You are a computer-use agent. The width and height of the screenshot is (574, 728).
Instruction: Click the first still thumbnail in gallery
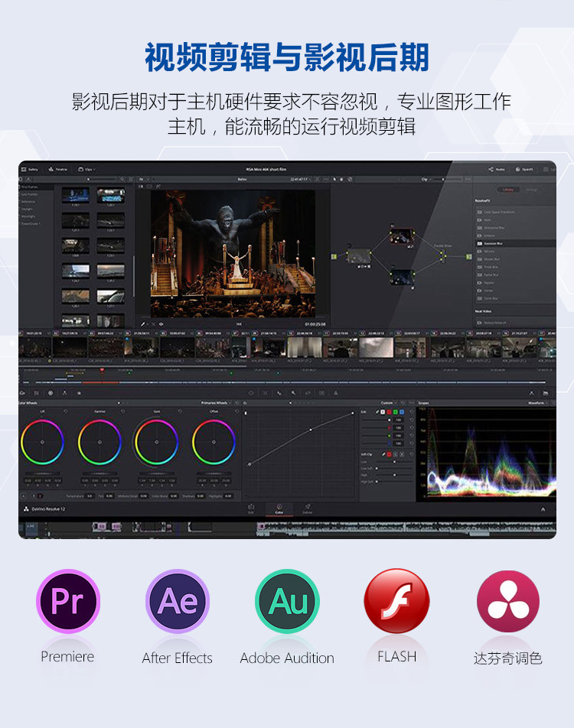[x=75, y=195]
